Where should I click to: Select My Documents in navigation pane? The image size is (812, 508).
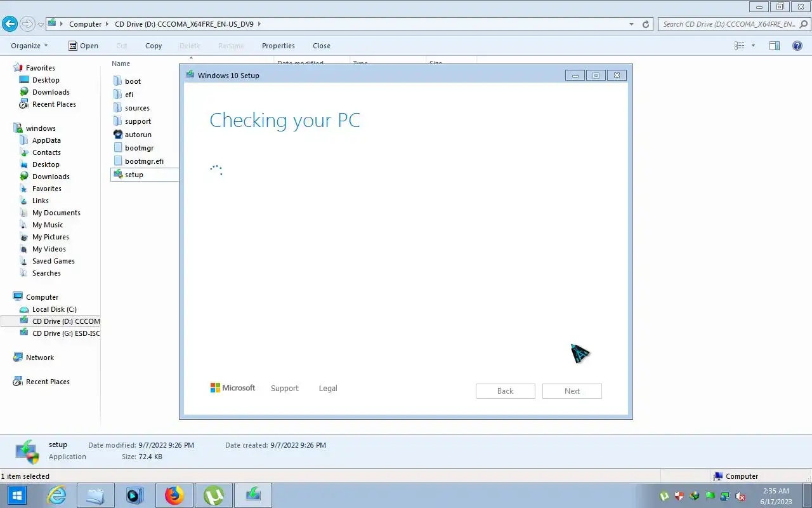pyautogui.click(x=56, y=213)
